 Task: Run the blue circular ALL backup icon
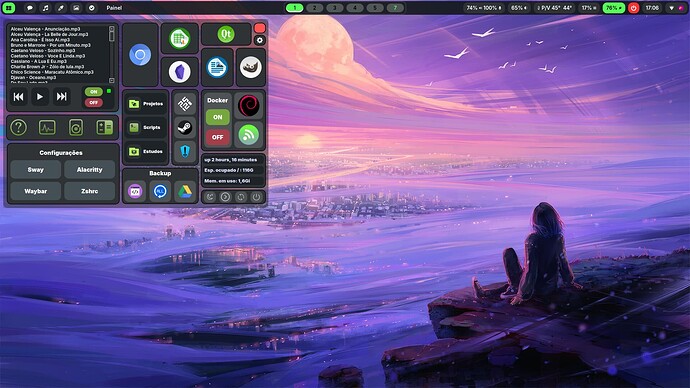[x=160, y=191]
